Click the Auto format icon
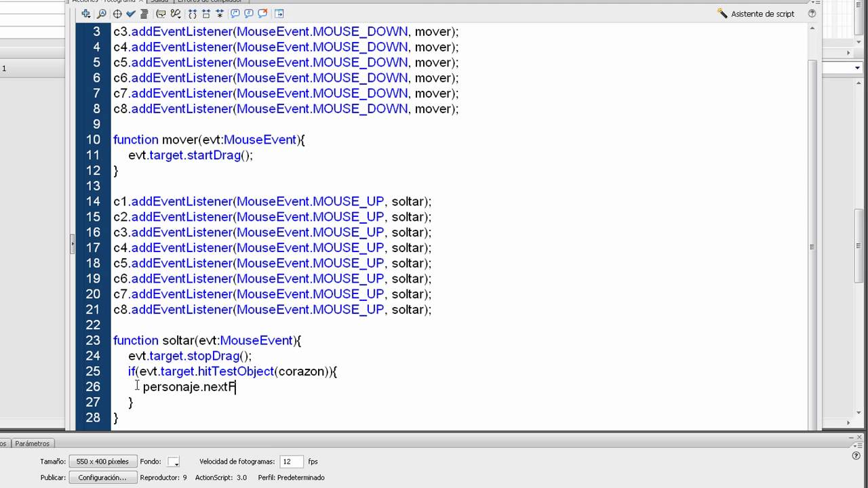Image resolution: width=868 pixels, height=488 pixels. coord(144,14)
